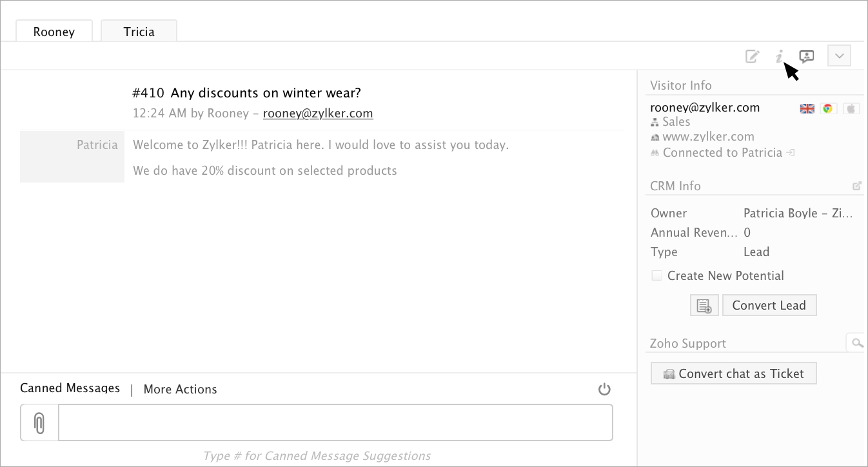
Task: Open the chevron dropdown in the top toolbar
Action: [839, 55]
